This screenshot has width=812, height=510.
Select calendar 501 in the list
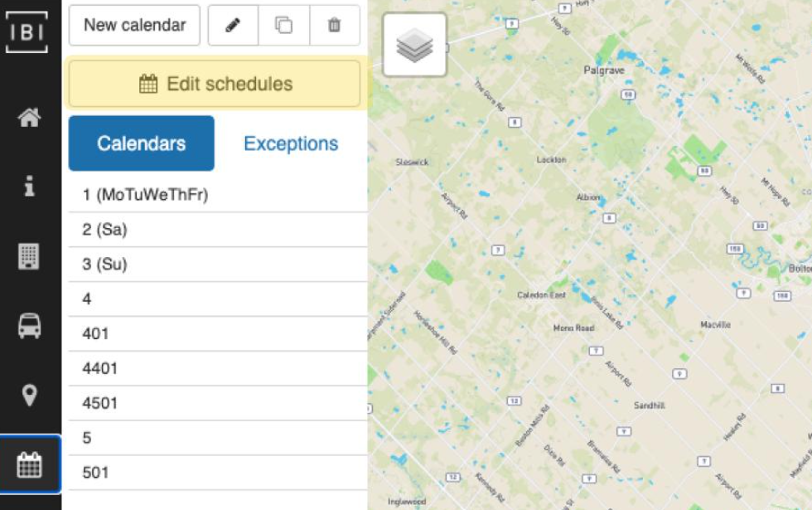pos(218,473)
